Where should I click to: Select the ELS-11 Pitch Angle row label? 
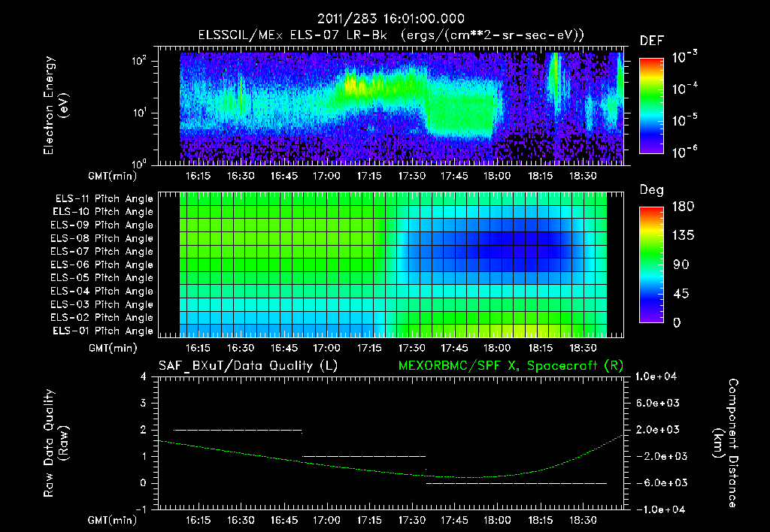tap(104, 199)
